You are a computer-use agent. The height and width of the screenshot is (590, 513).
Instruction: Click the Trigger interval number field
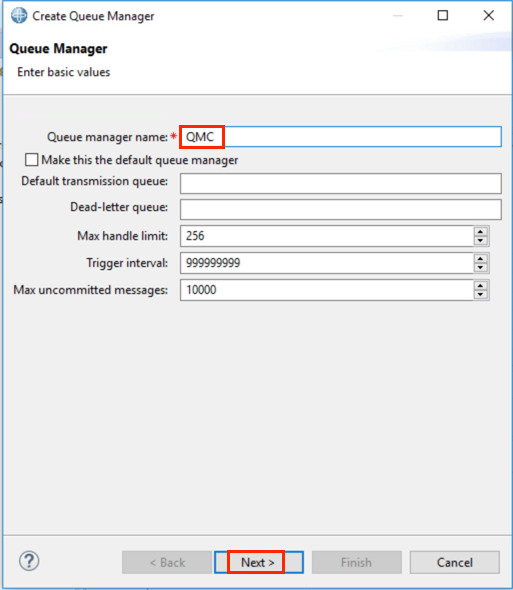326,263
